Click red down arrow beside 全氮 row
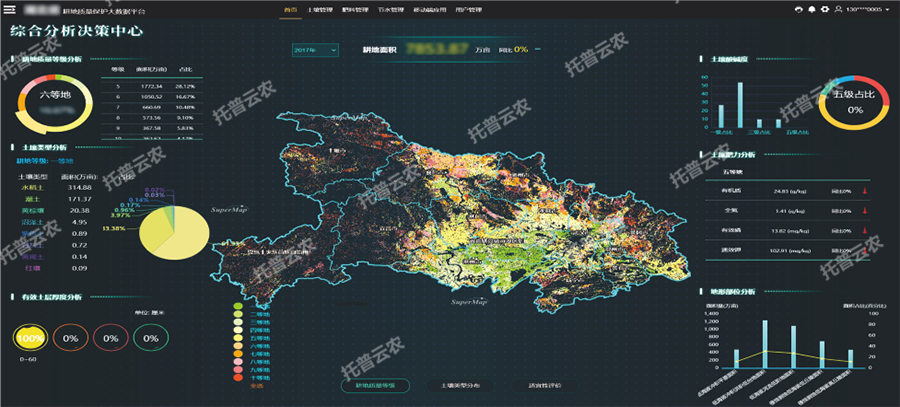 (x=863, y=211)
